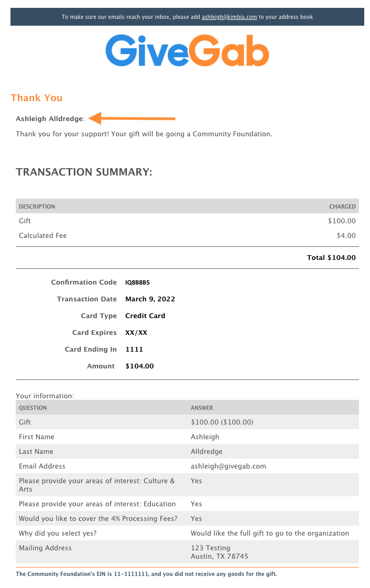Viewport: 370px width, 588px height.
Task: Click the Credit Card card type value
Action: click(x=145, y=316)
